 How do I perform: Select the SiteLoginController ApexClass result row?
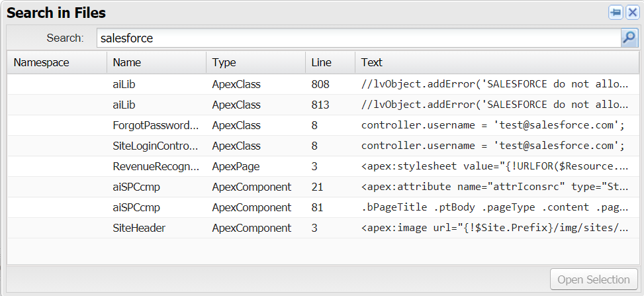(156, 146)
